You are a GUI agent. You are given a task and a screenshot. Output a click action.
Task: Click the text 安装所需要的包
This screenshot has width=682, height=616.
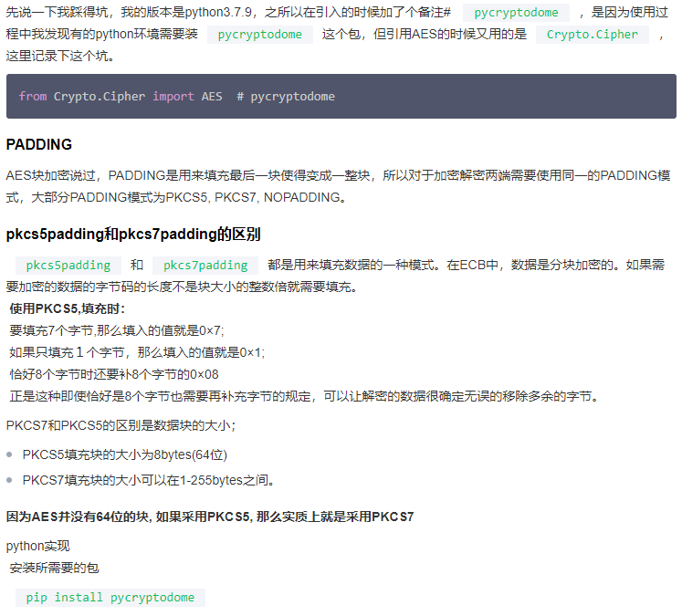[55, 568]
